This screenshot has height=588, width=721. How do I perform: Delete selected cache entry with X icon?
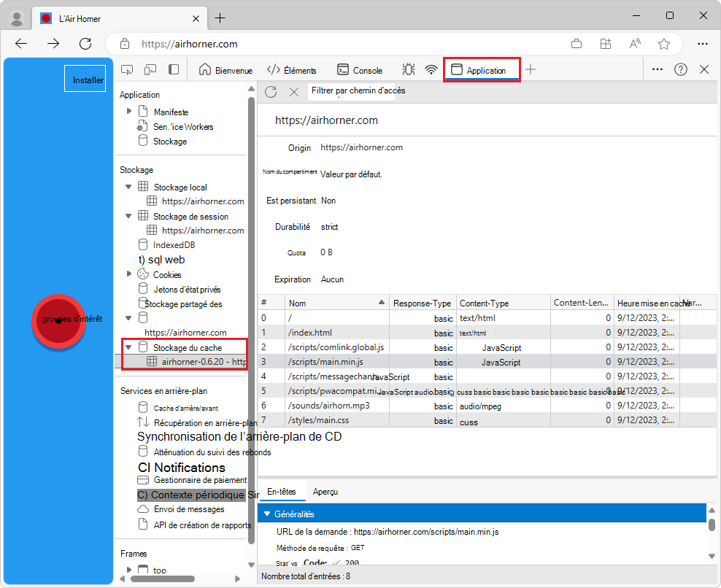coord(294,92)
